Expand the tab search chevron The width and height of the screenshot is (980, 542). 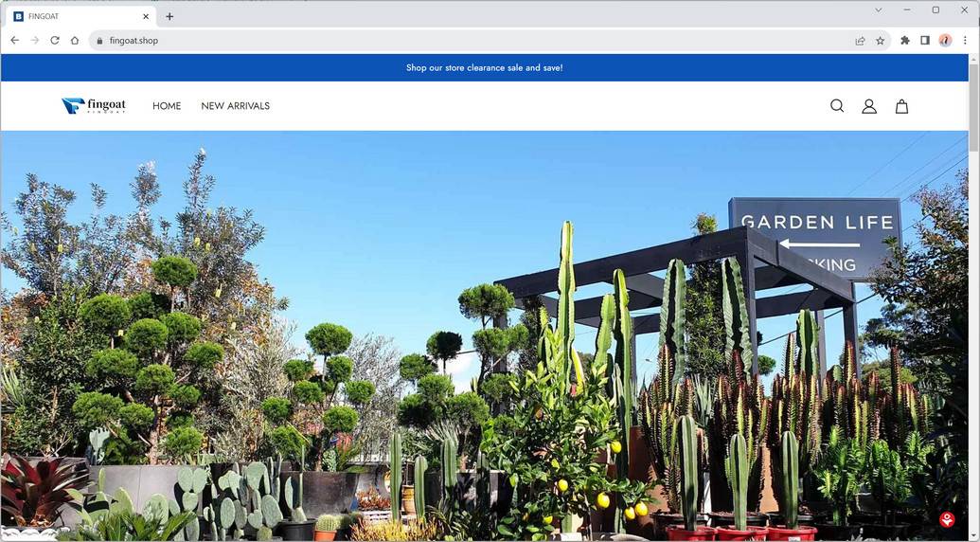[x=878, y=10]
